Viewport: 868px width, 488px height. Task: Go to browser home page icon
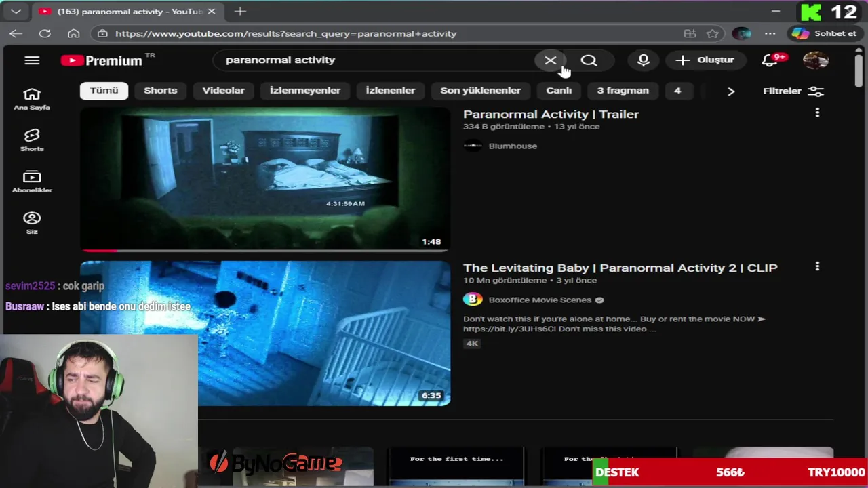(x=74, y=33)
